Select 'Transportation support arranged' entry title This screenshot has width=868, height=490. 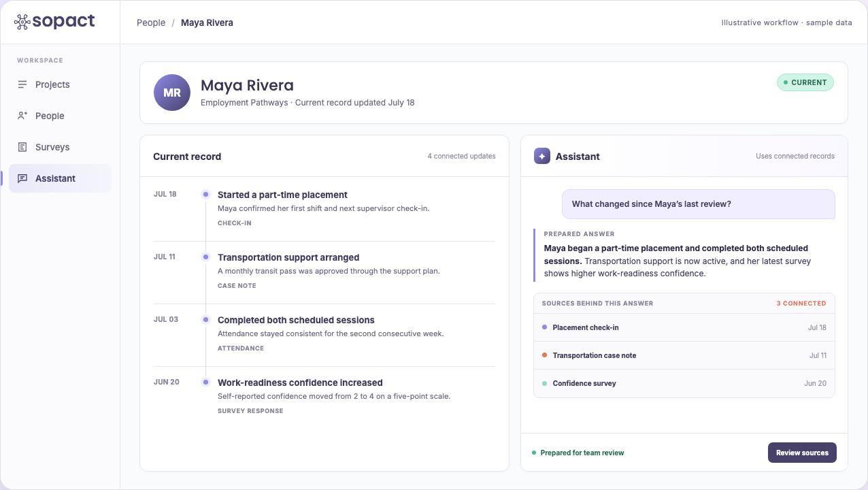pyautogui.click(x=288, y=257)
